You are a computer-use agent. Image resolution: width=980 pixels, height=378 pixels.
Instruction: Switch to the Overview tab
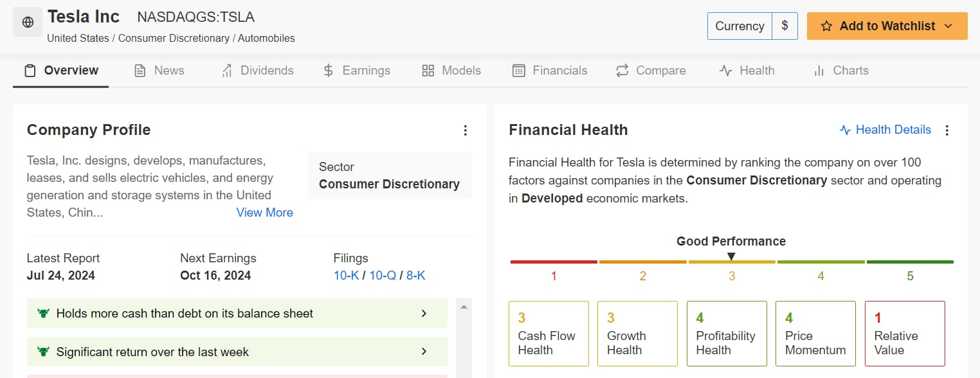pos(61,71)
